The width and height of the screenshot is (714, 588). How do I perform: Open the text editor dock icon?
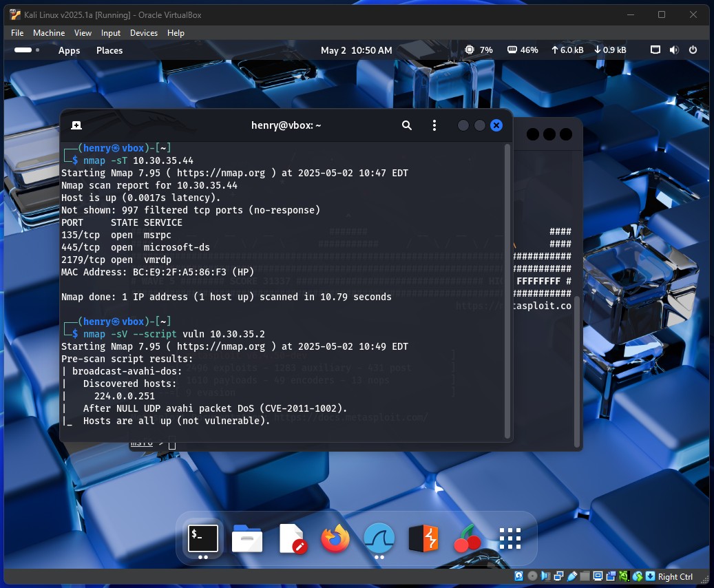coord(291,538)
